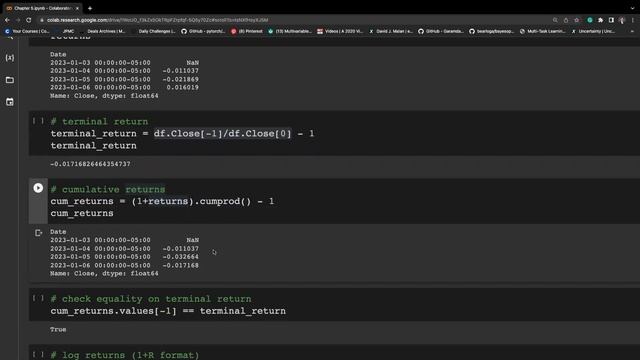Click output value -0.01716826464354737

click(x=90, y=164)
